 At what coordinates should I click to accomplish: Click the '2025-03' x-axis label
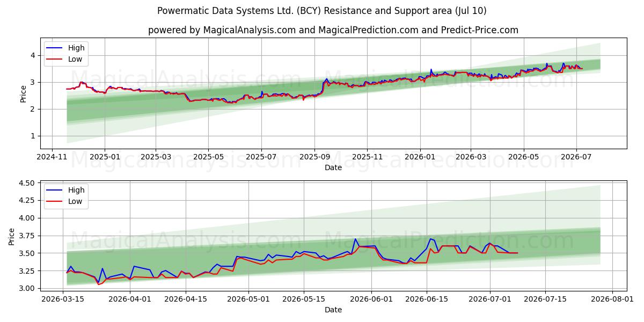tap(156, 157)
